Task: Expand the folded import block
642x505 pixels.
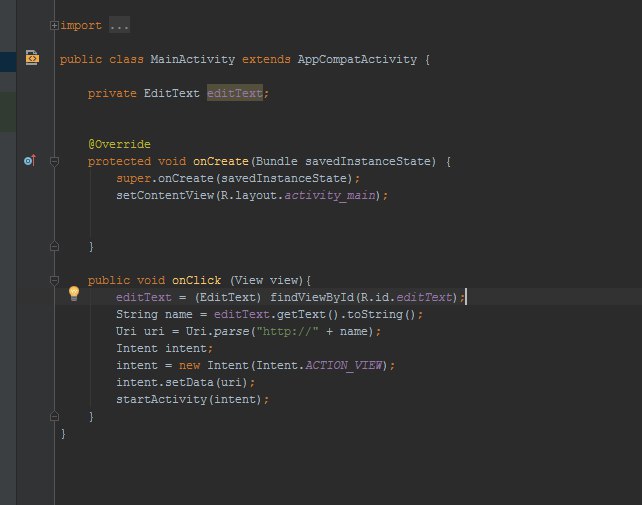Action: 54,25
